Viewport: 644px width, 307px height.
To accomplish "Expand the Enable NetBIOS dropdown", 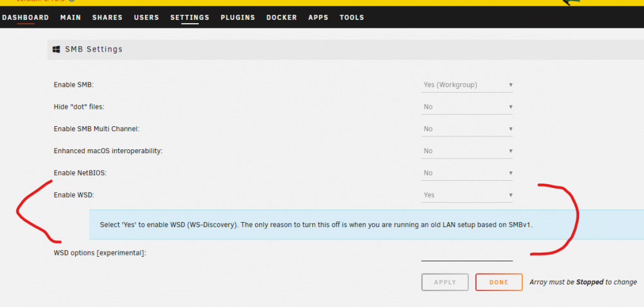I will pos(467,173).
